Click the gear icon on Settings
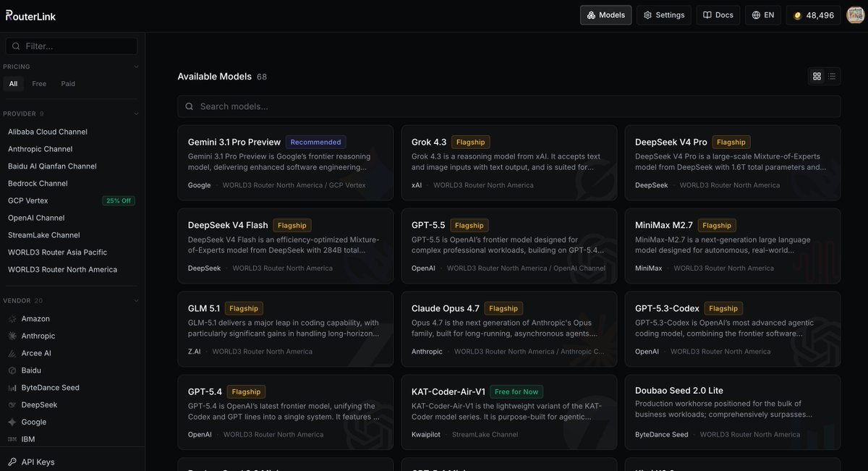Image resolution: width=868 pixels, height=471 pixels. click(x=647, y=15)
